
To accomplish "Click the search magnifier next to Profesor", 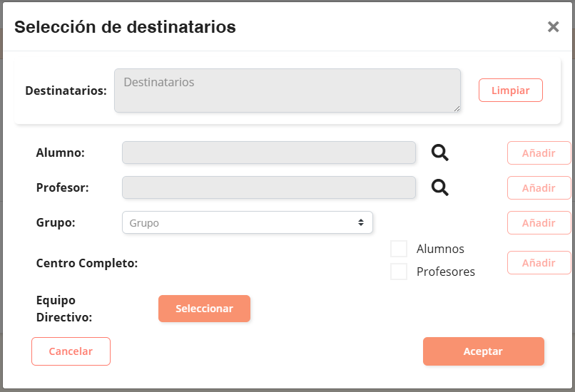I will coord(440,187).
